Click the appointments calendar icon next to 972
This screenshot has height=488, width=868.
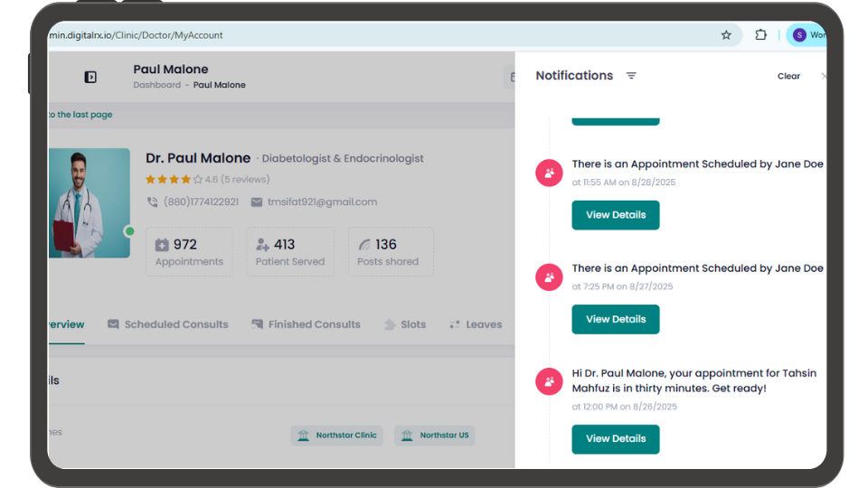click(x=162, y=245)
